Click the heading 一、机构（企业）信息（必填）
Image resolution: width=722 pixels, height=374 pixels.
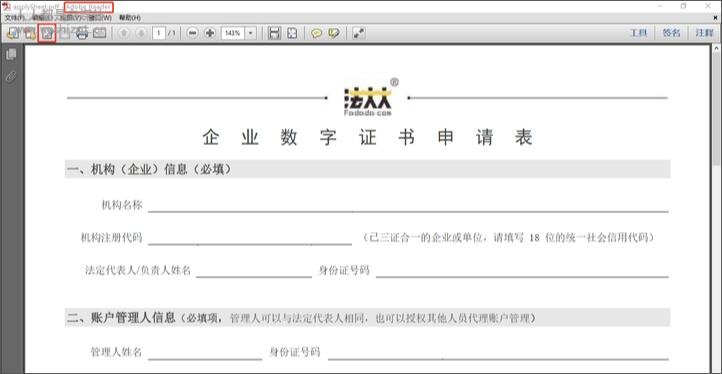click(x=150, y=169)
